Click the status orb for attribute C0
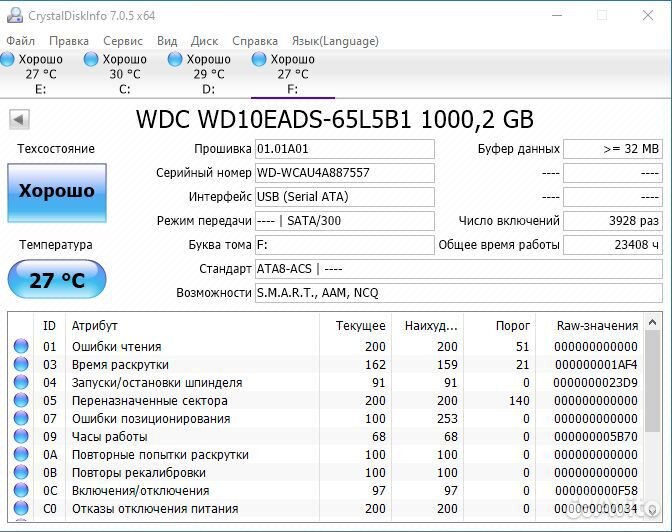 pos(21,508)
